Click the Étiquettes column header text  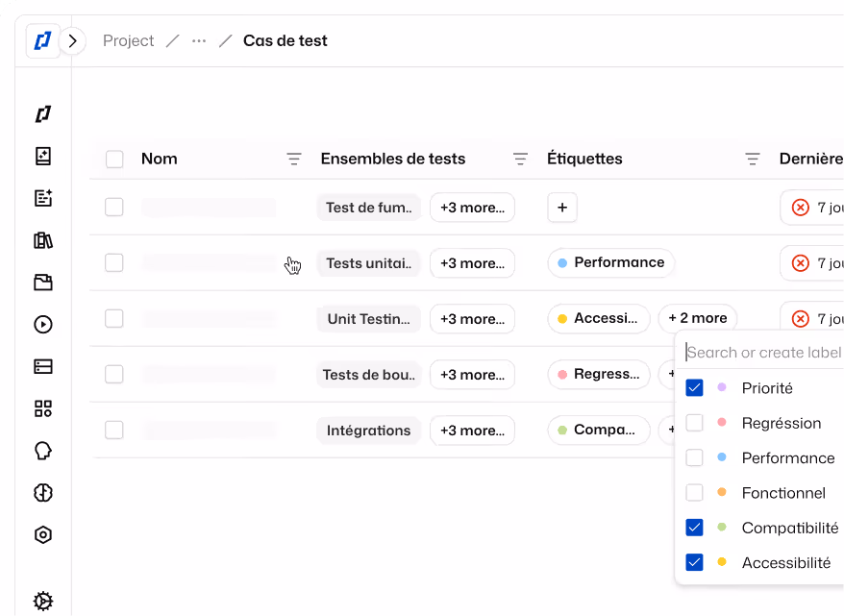584,159
